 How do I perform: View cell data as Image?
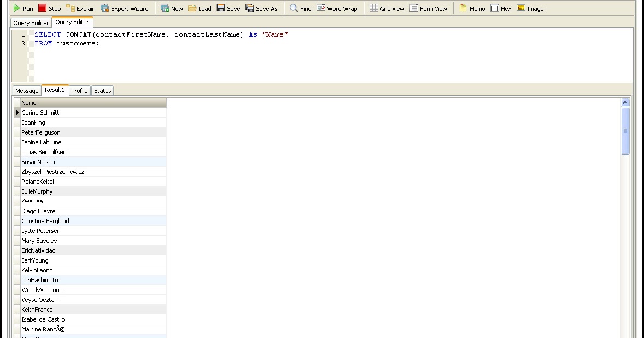[530, 8]
